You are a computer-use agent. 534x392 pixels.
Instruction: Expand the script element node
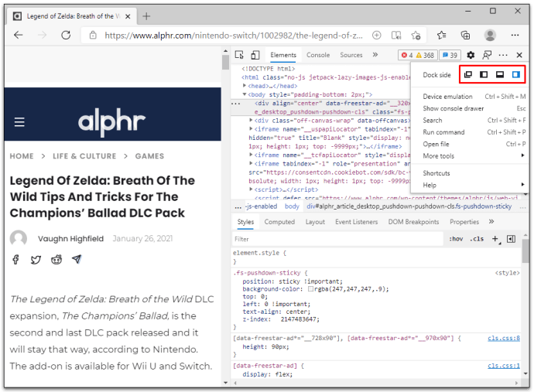[251, 189]
